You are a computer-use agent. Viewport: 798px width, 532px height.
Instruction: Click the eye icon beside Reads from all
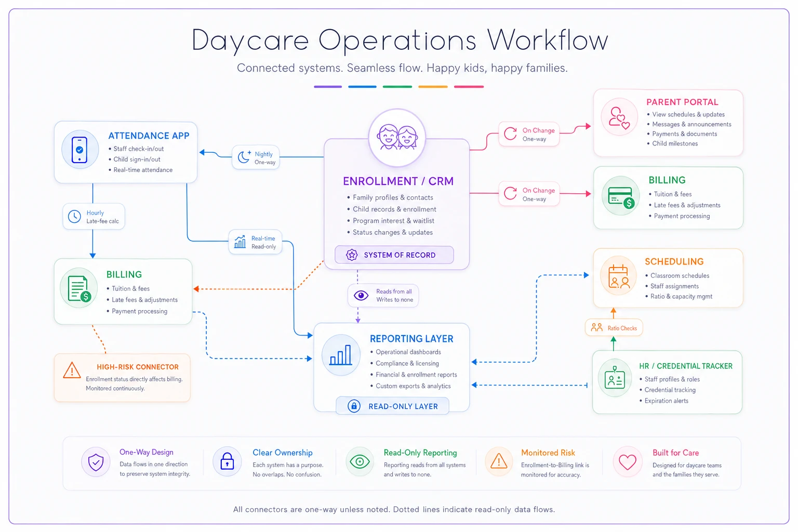click(x=361, y=295)
